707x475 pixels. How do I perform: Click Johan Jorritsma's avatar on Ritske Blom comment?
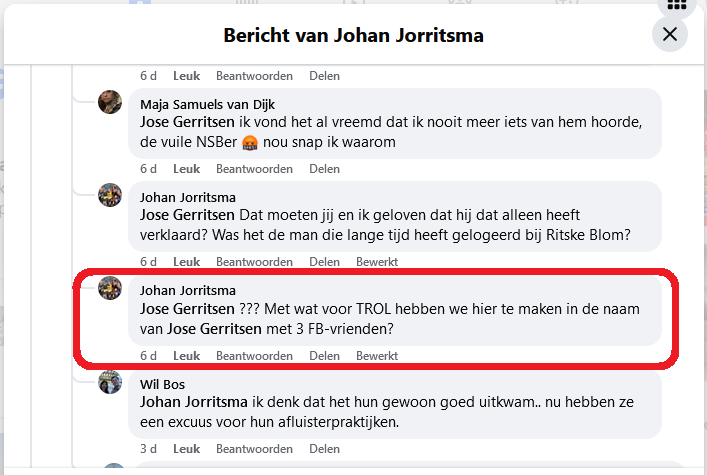[x=110, y=195]
